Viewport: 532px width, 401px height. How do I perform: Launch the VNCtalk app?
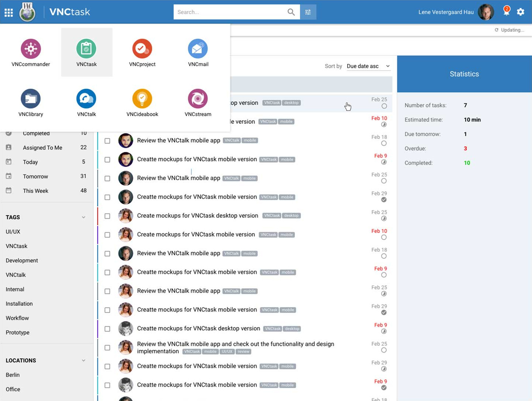pos(86,99)
